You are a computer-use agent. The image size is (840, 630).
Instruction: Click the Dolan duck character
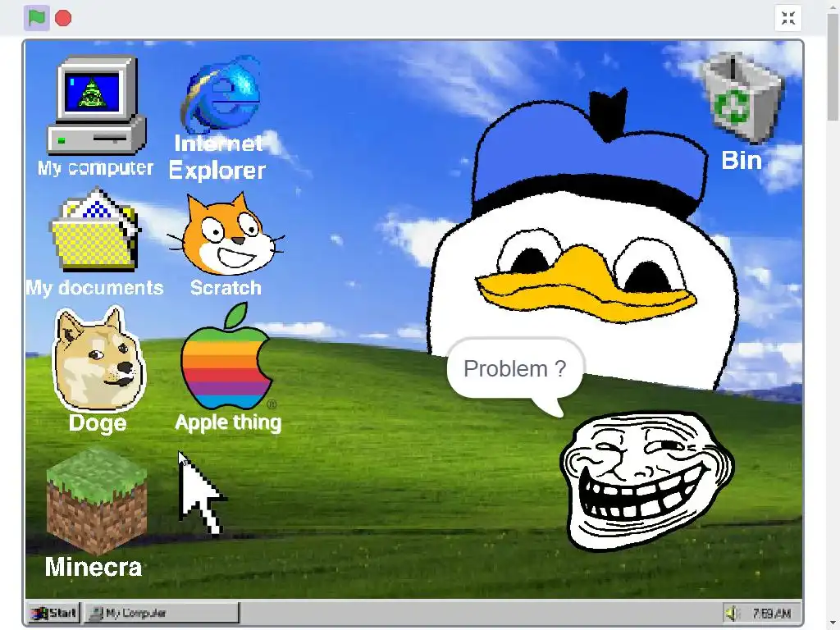pos(583,239)
